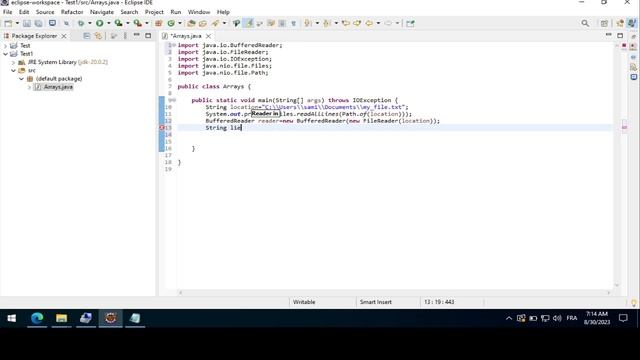The width and height of the screenshot is (640, 360).
Task: Open the Source menu
Action: (x=45, y=12)
